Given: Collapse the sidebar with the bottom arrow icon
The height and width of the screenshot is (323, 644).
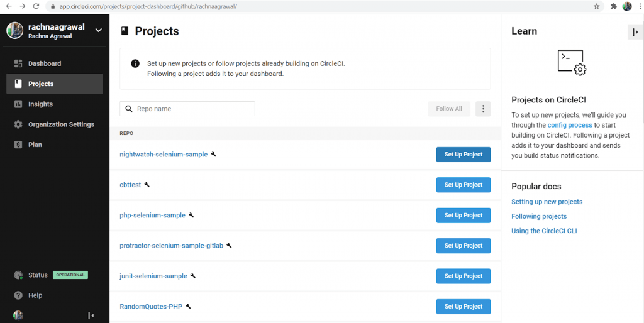Looking at the screenshot, I should [x=91, y=315].
